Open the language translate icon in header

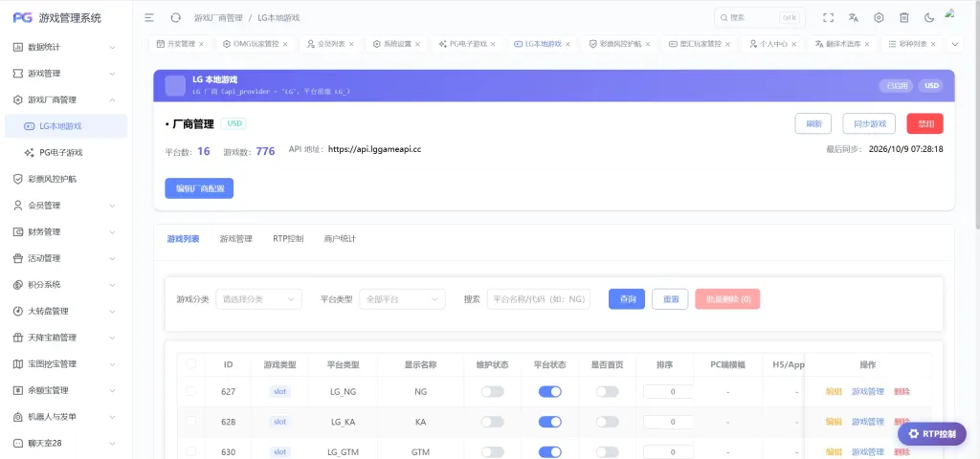click(853, 18)
